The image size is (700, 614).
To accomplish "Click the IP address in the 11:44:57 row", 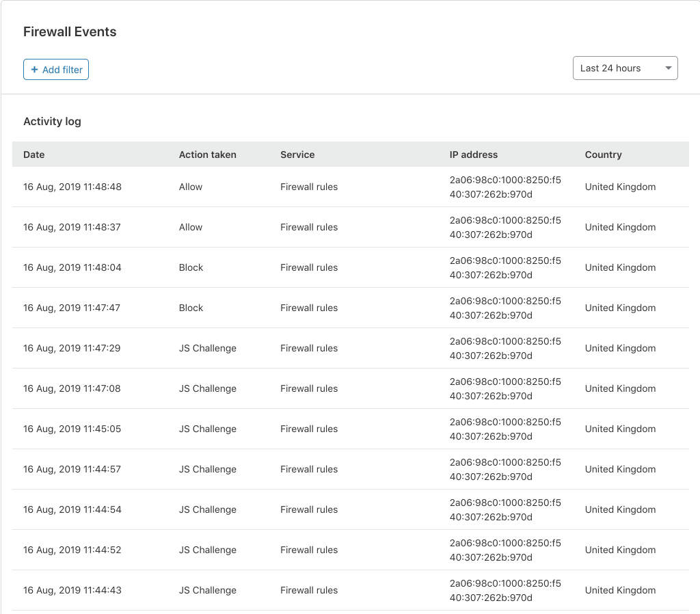I will 504,469.
